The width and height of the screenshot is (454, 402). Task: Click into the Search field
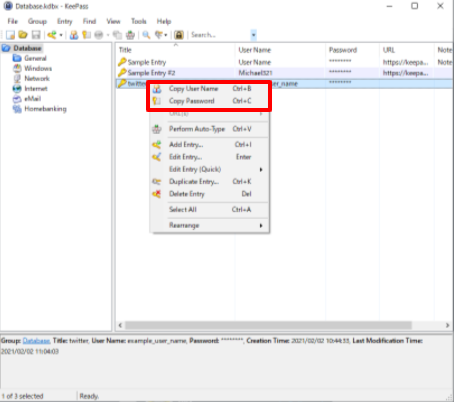(220, 35)
